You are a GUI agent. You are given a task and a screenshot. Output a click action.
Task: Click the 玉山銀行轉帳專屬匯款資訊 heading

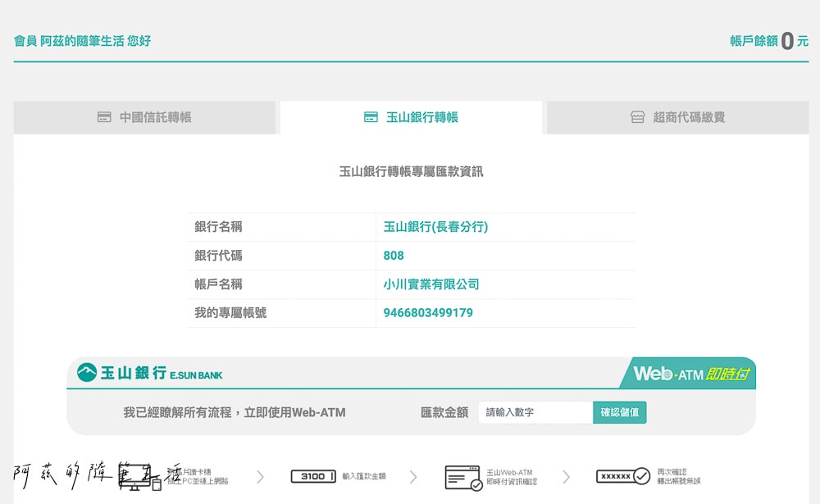pos(411,171)
